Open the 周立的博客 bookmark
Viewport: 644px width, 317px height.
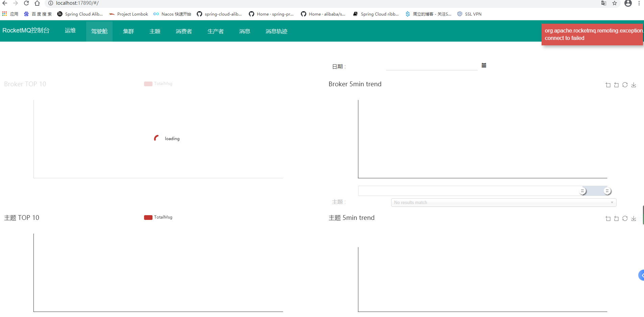pos(428,14)
